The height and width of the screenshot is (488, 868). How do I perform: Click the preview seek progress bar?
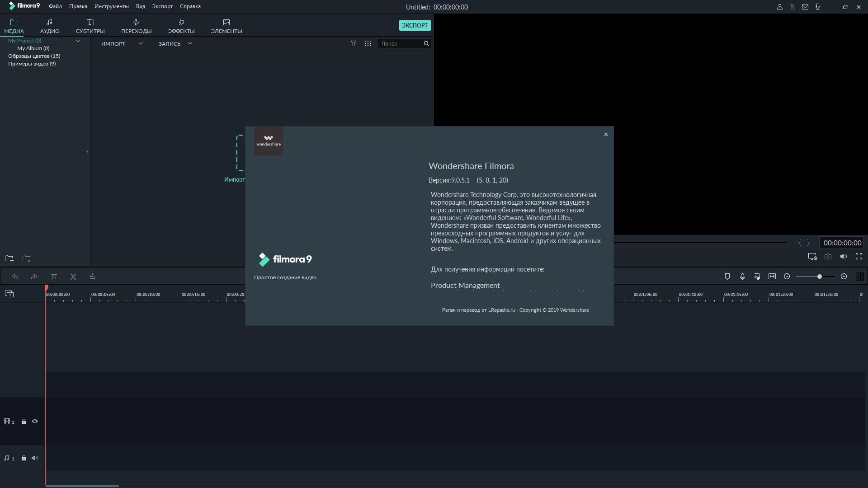pyautogui.click(x=700, y=243)
